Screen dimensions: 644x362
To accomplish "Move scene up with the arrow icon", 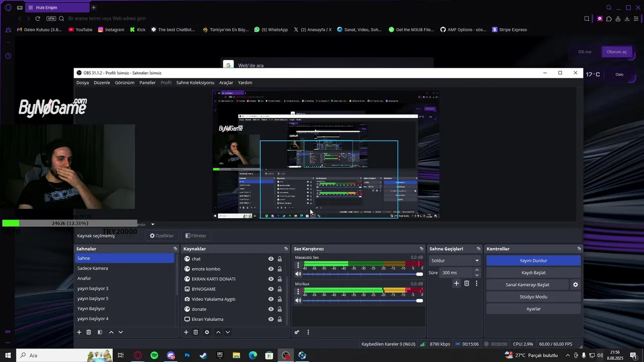I will tap(111, 332).
